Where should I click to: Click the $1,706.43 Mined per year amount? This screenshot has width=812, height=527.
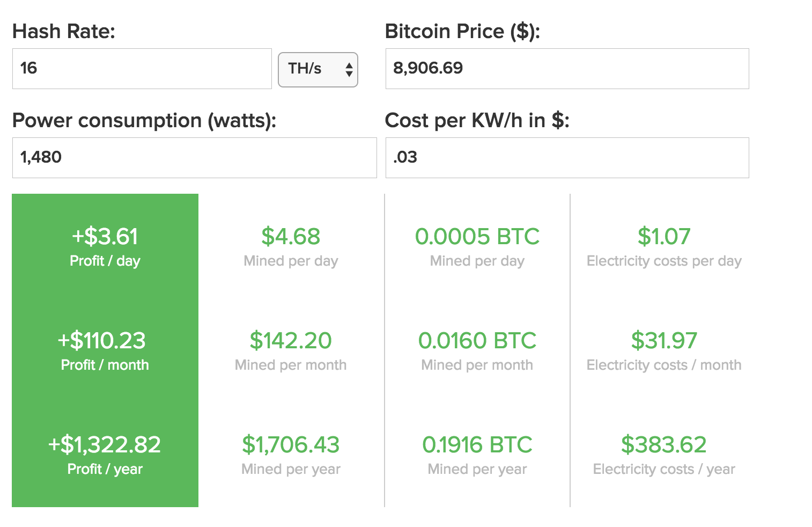tap(291, 445)
